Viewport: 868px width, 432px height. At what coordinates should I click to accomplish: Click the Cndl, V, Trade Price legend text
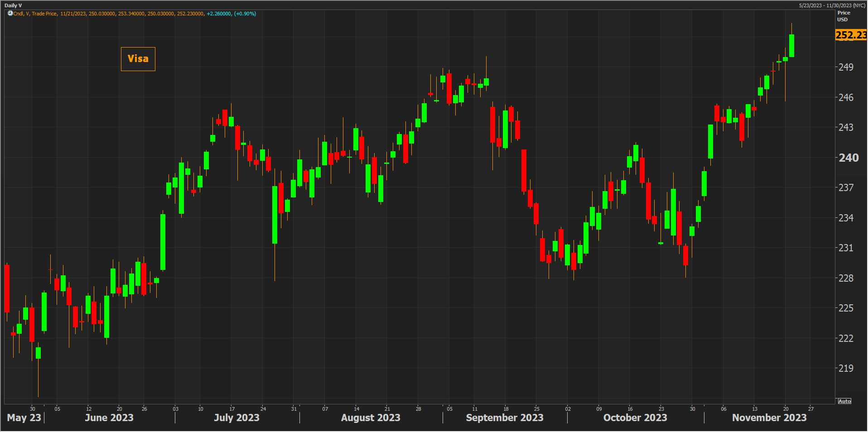pyautogui.click(x=35, y=14)
